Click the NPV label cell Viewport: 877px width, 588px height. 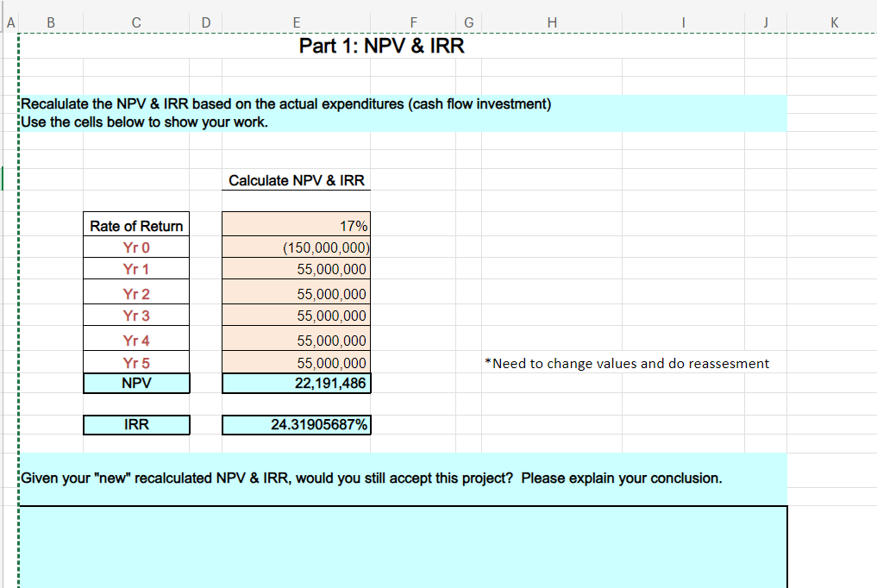click(135, 383)
